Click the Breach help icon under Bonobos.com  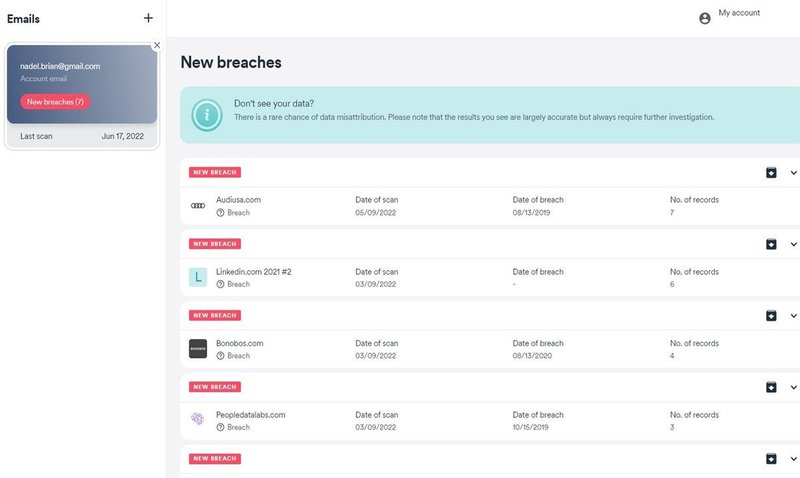220,356
